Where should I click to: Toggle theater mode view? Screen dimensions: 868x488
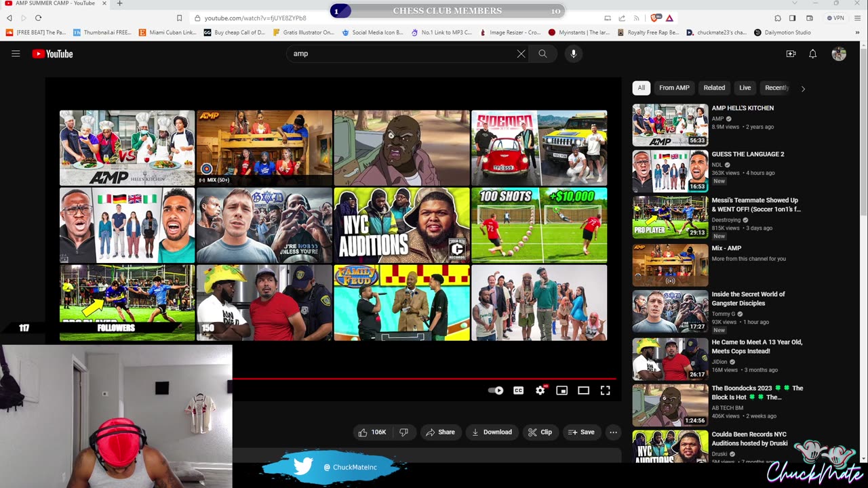(x=583, y=390)
